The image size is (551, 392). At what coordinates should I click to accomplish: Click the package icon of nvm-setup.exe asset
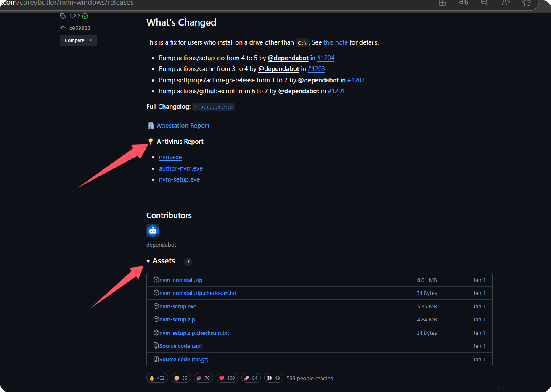[x=156, y=306]
